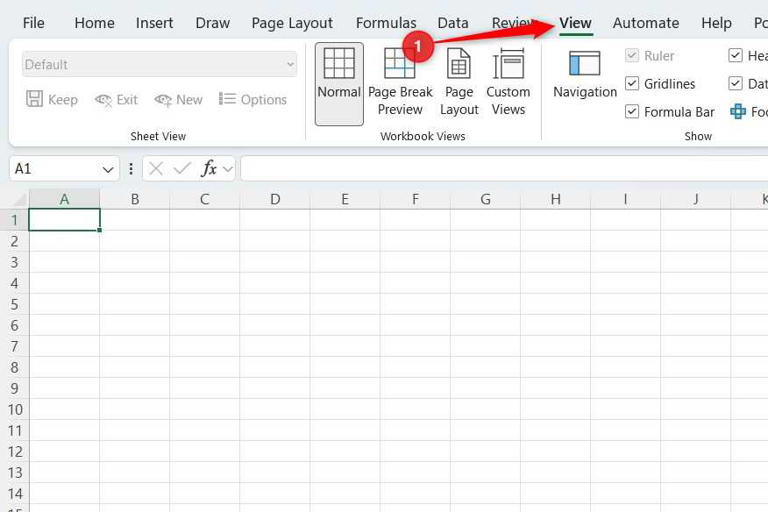Open the Draw ribbon tab
This screenshot has width=768, height=512.
pos(213,23)
